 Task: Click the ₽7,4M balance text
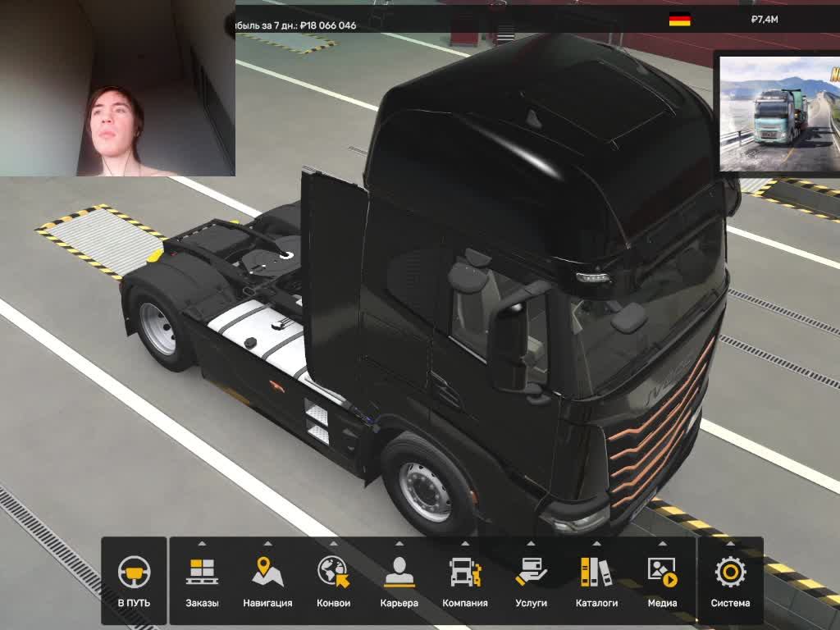(765, 20)
